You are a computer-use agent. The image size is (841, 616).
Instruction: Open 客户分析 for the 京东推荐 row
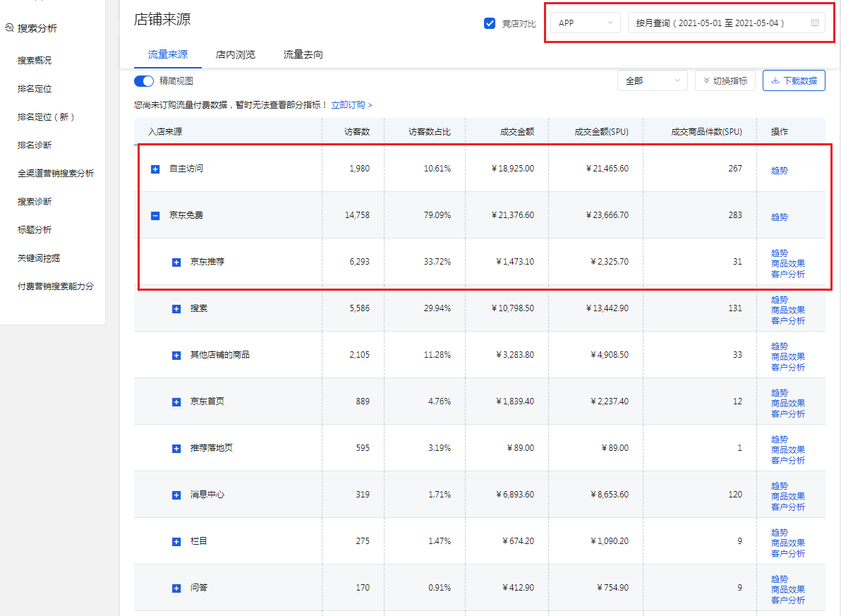(x=788, y=274)
